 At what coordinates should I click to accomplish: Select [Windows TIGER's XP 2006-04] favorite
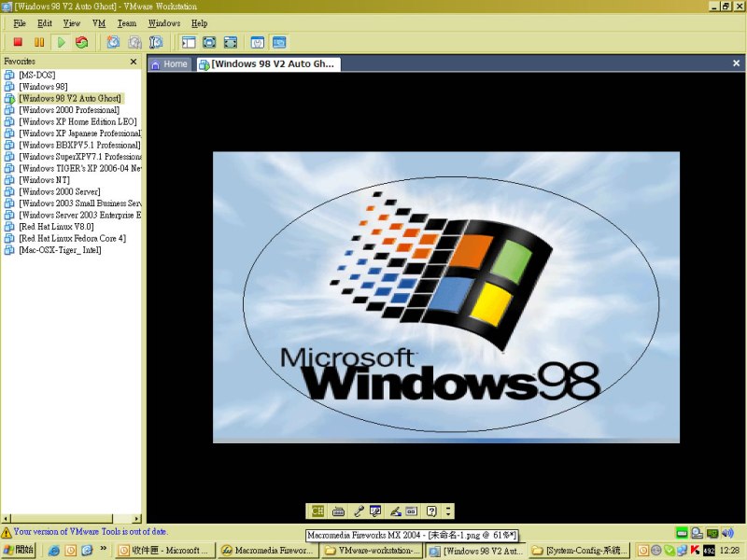pyautogui.click(x=79, y=169)
